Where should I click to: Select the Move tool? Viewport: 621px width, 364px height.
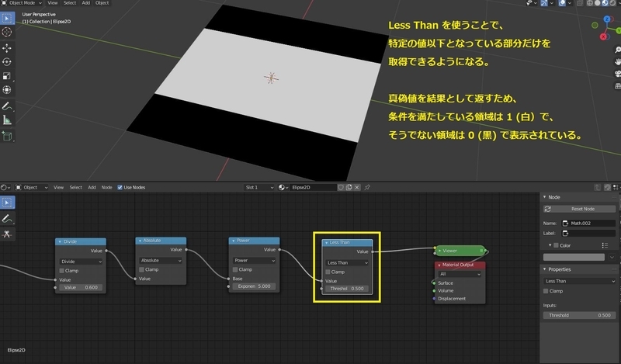[7, 48]
